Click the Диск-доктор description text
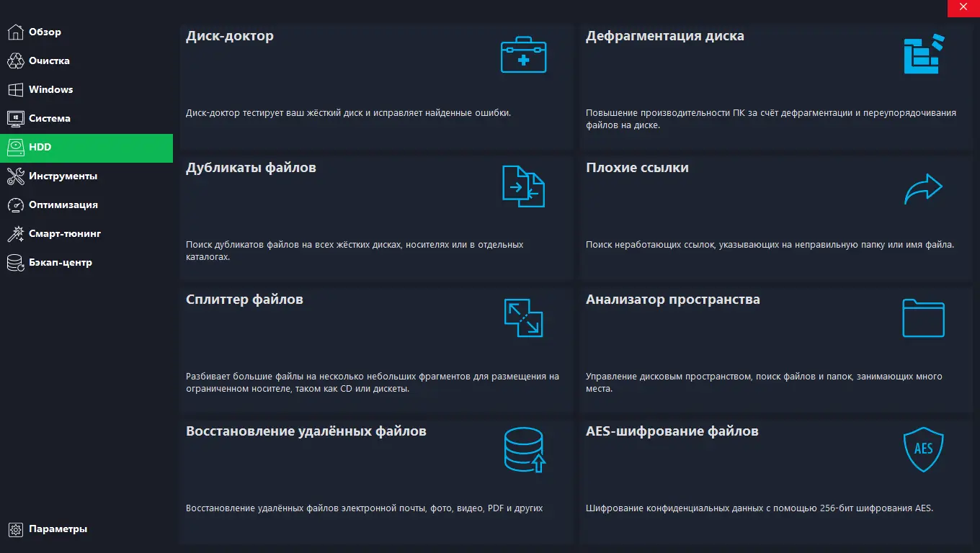The height and width of the screenshot is (553, 980). point(348,113)
